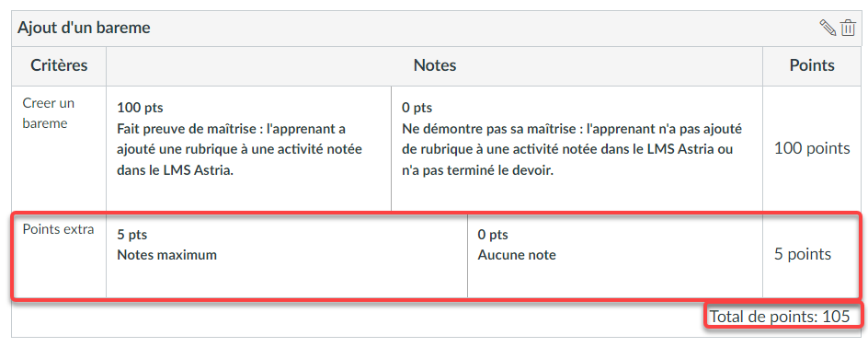Image resolution: width=868 pixels, height=347 pixels.
Task: Select the Creer un bareme criterion
Action: (48, 113)
